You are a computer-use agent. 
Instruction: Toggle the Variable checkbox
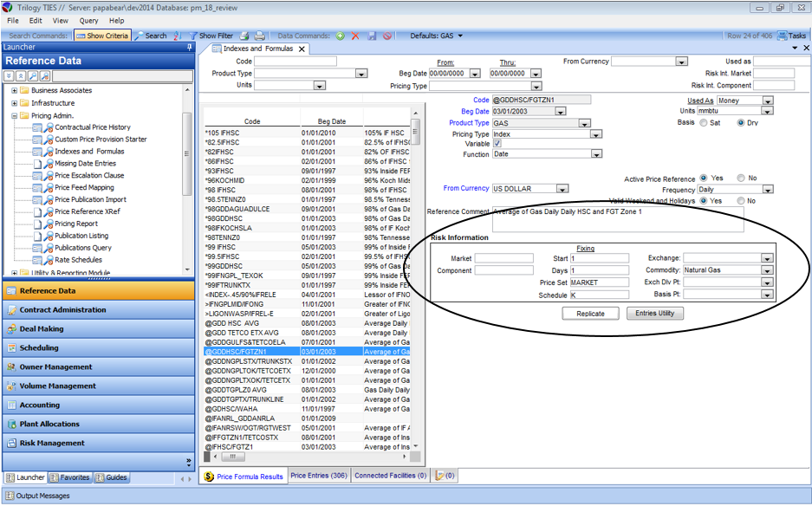[x=497, y=144]
